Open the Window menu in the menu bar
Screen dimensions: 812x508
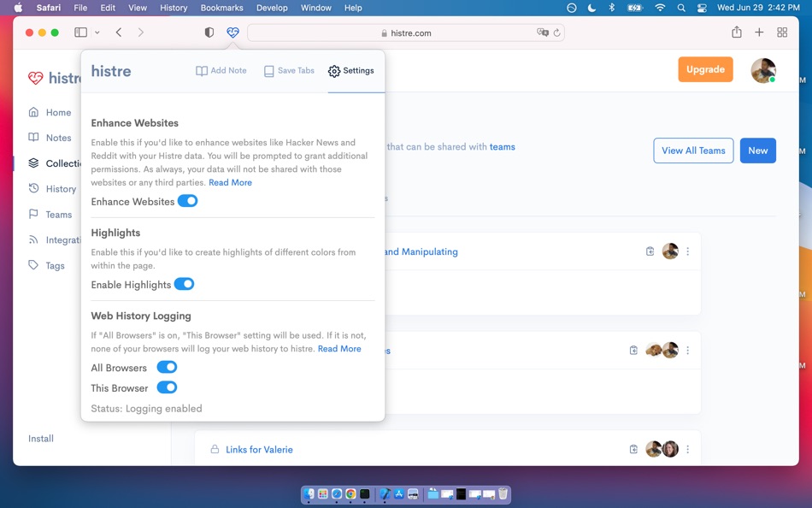click(x=316, y=8)
